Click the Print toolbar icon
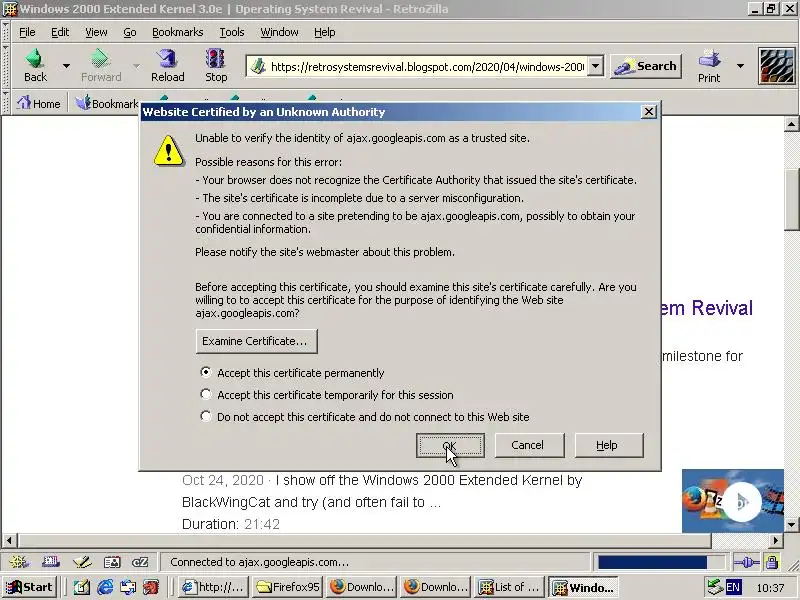Image resolution: width=800 pixels, height=600 pixels. 709,59
